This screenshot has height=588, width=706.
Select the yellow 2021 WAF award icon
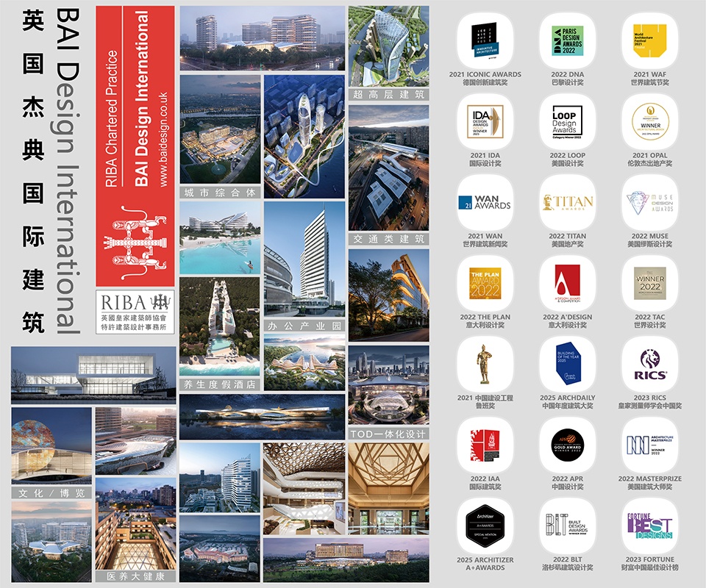tap(649, 40)
